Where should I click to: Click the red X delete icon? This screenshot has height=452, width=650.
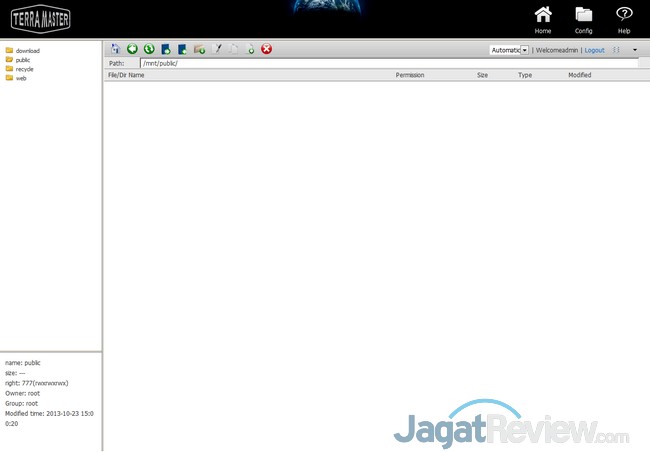pos(267,49)
